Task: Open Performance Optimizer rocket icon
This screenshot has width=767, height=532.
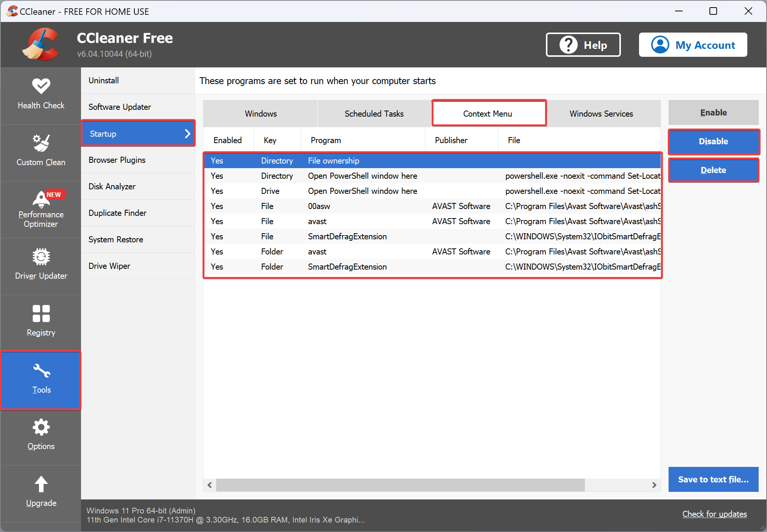Action: [x=41, y=199]
